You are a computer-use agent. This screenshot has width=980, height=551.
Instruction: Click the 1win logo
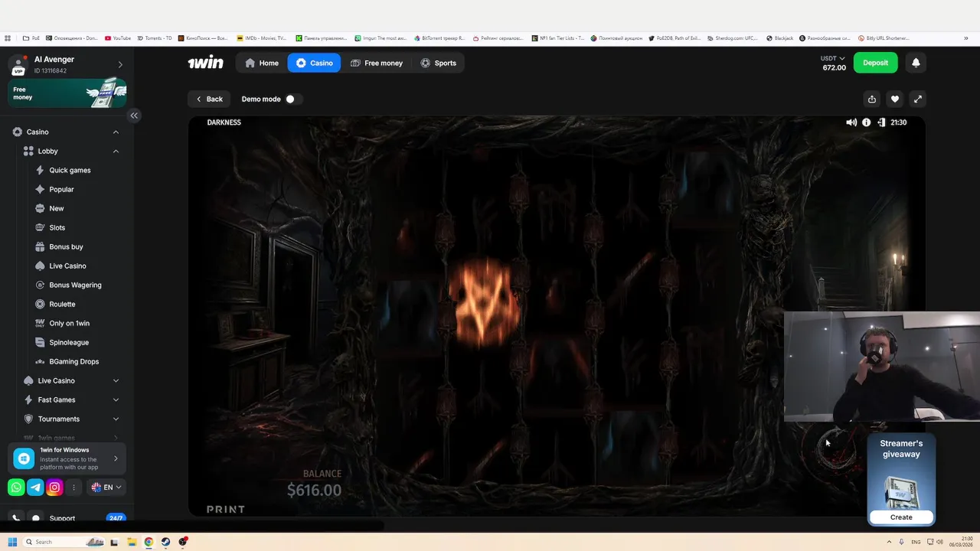(206, 63)
